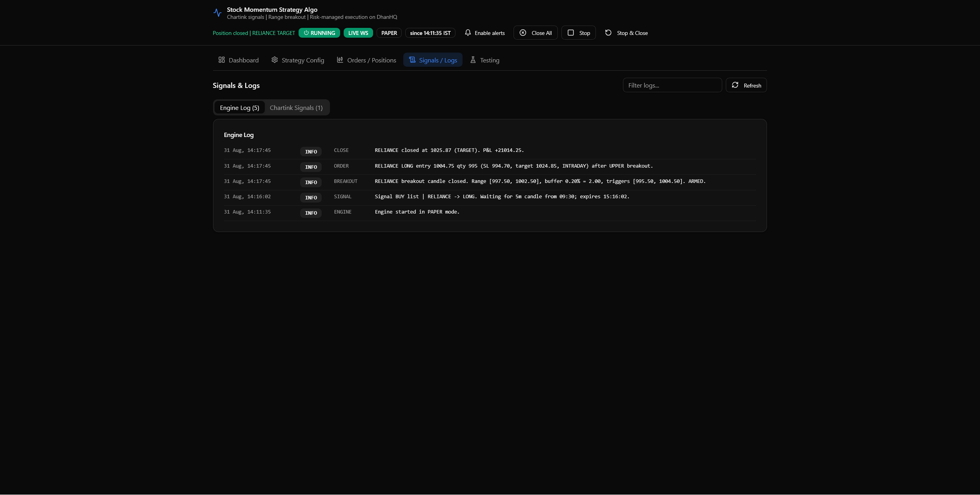
Task: Click the CLOSE event type label
Action: (341, 150)
